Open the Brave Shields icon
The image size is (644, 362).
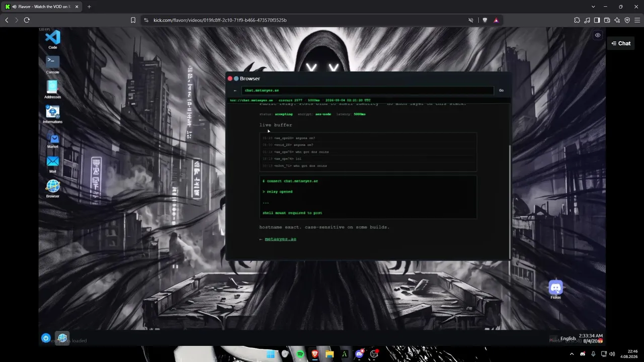(x=485, y=20)
